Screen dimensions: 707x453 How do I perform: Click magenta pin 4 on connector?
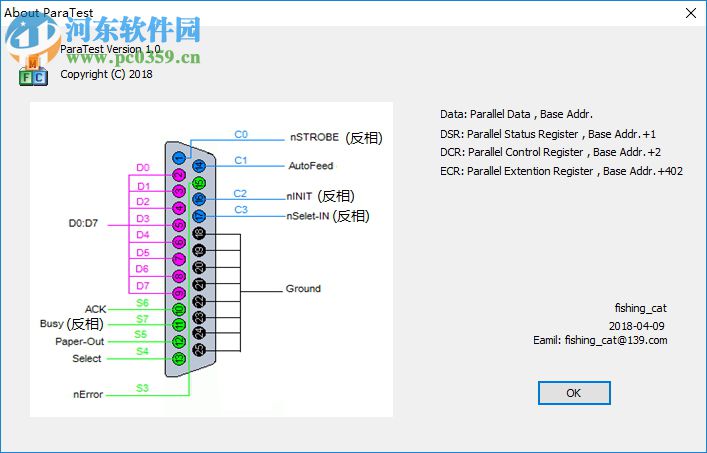pos(179,208)
